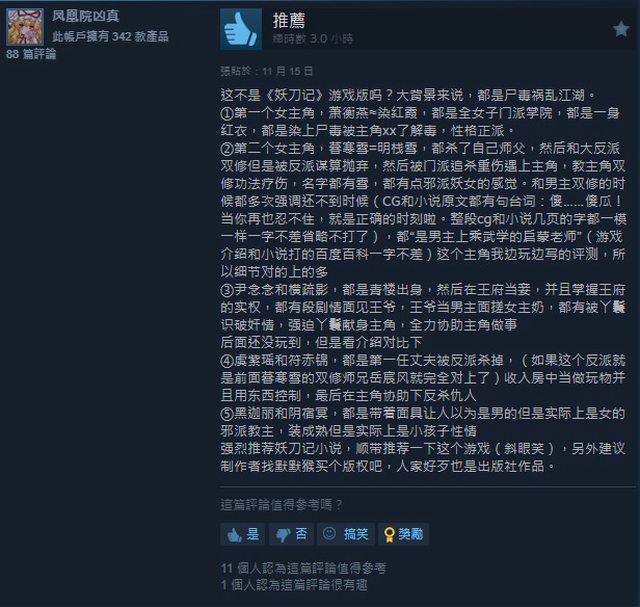Click the large blue thumbs-up recommended icon
The image size is (640, 607).
pyautogui.click(x=241, y=29)
